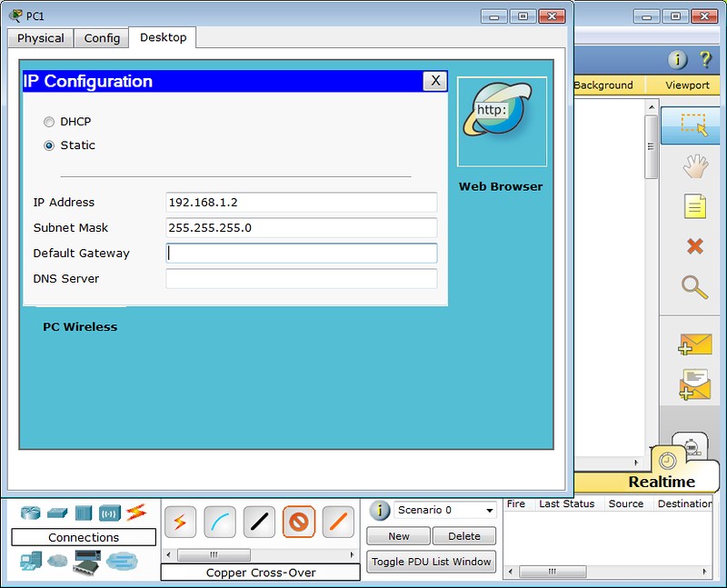The width and height of the screenshot is (727, 588).
Task: Choose the Console cable connection
Action: coord(220,523)
